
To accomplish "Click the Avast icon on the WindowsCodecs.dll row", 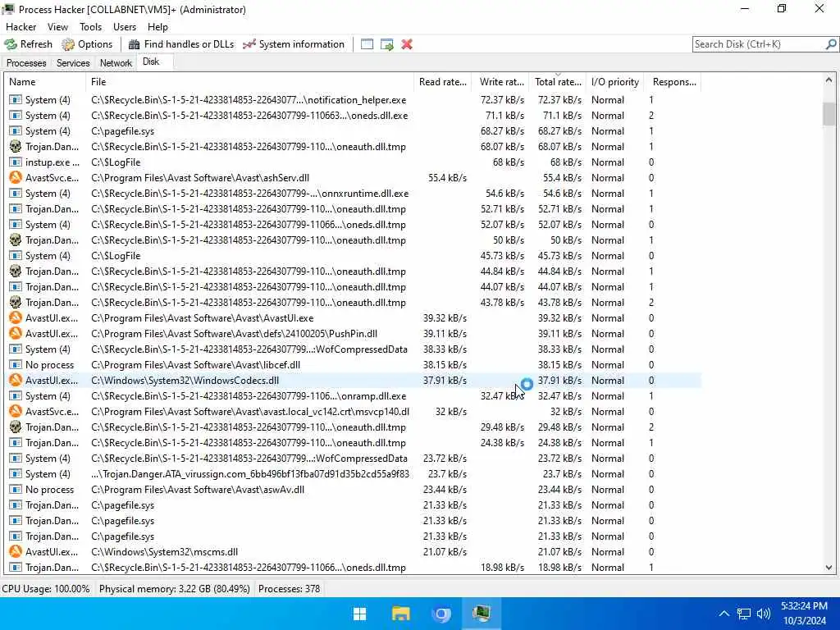I will 16,380.
